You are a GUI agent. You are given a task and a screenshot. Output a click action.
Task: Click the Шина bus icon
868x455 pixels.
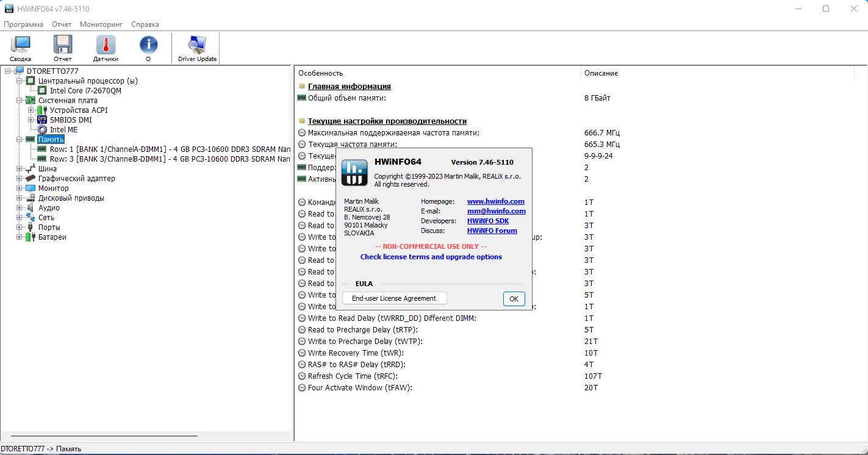point(30,168)
